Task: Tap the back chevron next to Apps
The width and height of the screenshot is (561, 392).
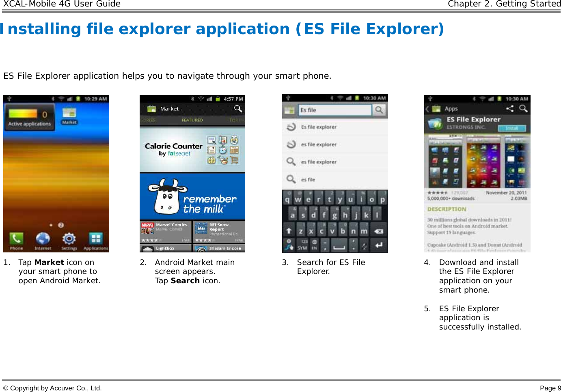Action: 427,108
